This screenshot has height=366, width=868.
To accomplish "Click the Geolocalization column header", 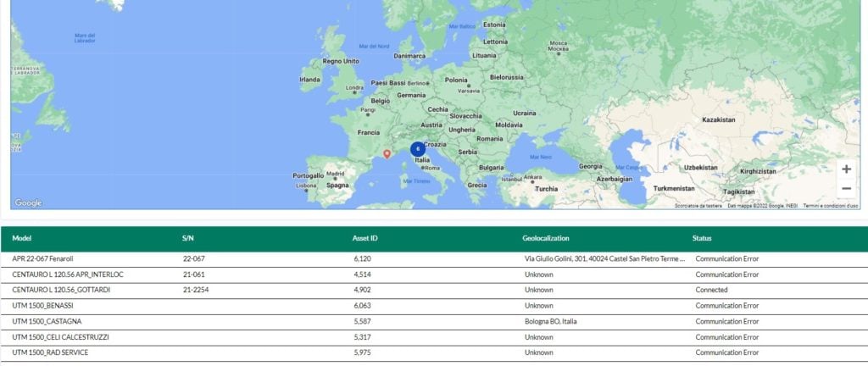I will 545,238.
